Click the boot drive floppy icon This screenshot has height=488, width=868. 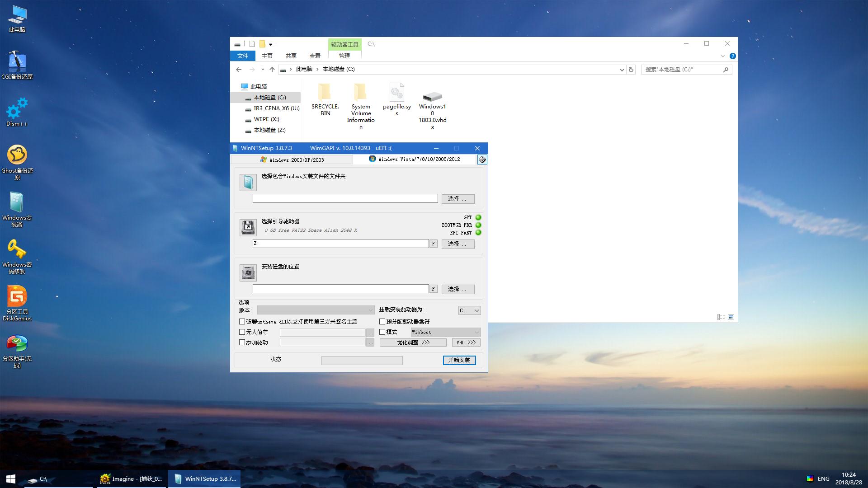pos(248,227)
